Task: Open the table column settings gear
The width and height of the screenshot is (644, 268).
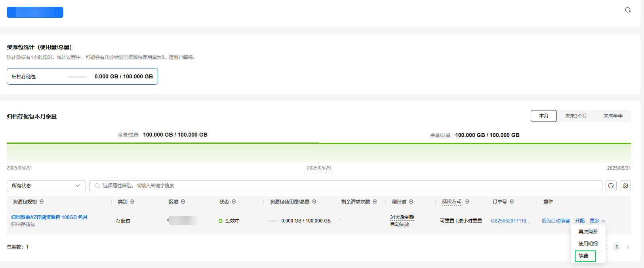Action: click(x=625, y=186)
